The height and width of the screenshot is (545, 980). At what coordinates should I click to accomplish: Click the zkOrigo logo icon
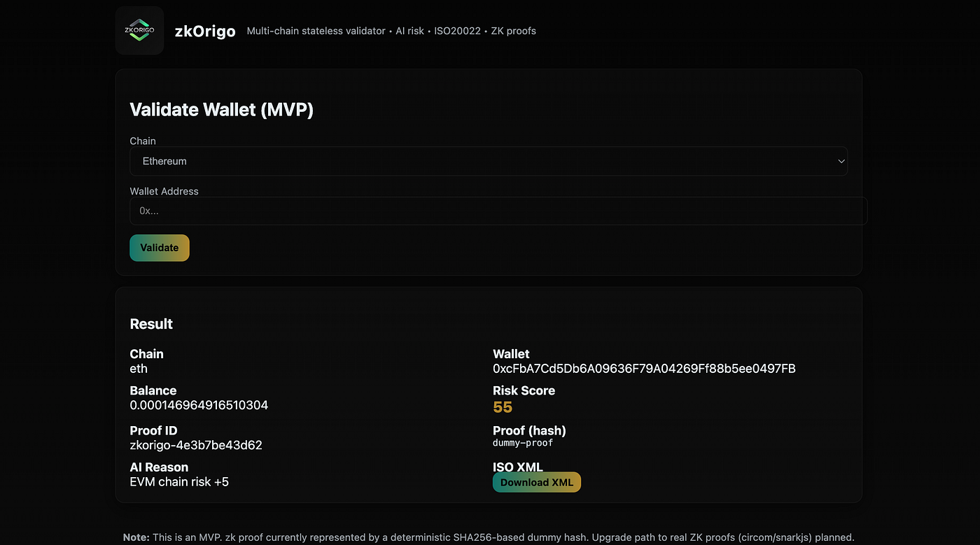click(139, 31)
